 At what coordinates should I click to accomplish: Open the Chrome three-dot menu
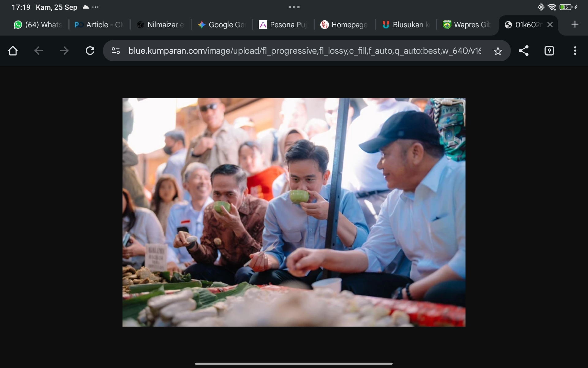[575, 51]
